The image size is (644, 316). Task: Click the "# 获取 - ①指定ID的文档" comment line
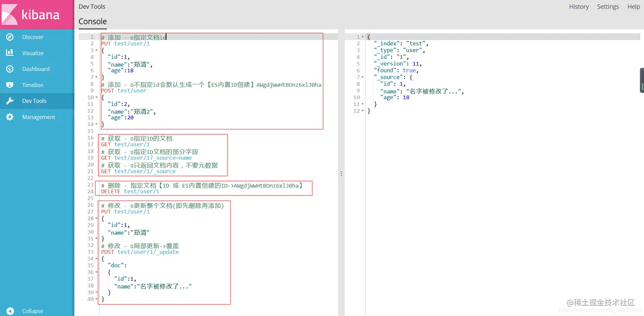tap(137, 138)
